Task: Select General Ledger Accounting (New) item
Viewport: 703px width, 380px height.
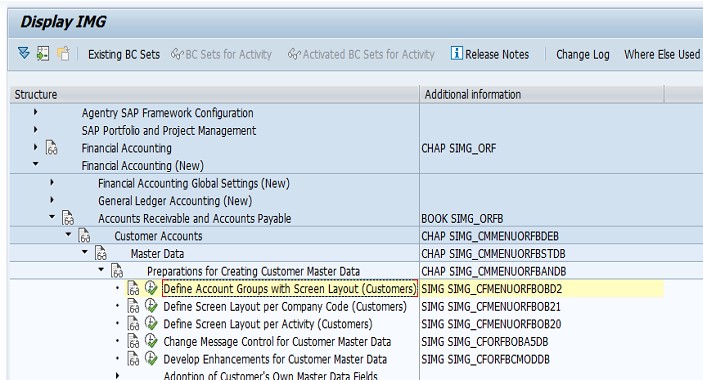Action: pyautogui.click(x=175, y=201)
